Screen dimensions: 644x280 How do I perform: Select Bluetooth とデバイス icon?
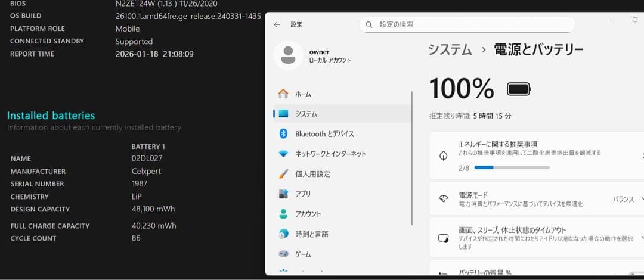[x=284, y=134]
